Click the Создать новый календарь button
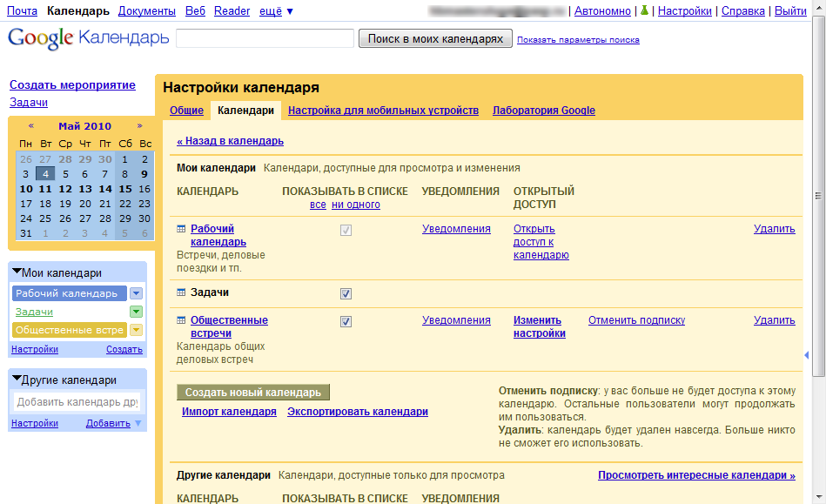Screen dimensions: 826x504 [x=253, y=393]
